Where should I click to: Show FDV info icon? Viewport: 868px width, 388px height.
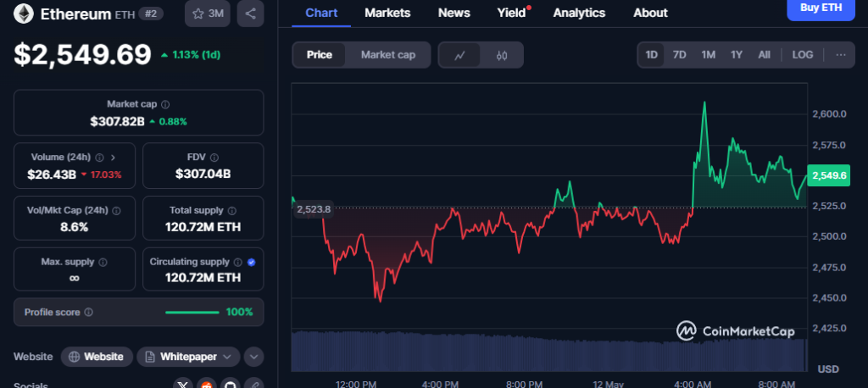[214, 158]
